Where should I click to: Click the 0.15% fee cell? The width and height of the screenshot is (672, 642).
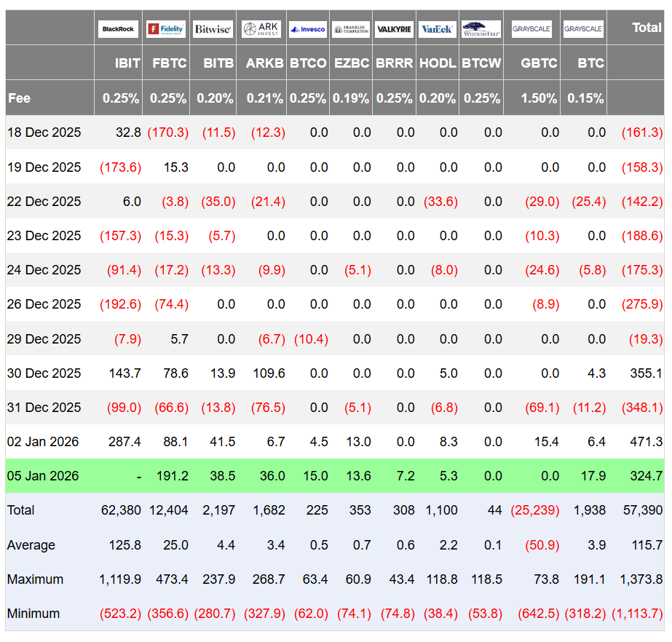(x=585, y=98)
